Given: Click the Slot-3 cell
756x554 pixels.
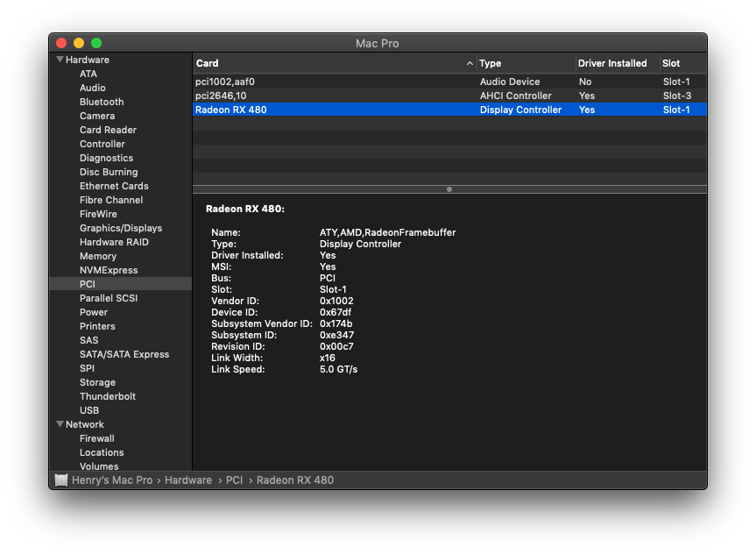Looking at the screenshot, I should point(677,96).
